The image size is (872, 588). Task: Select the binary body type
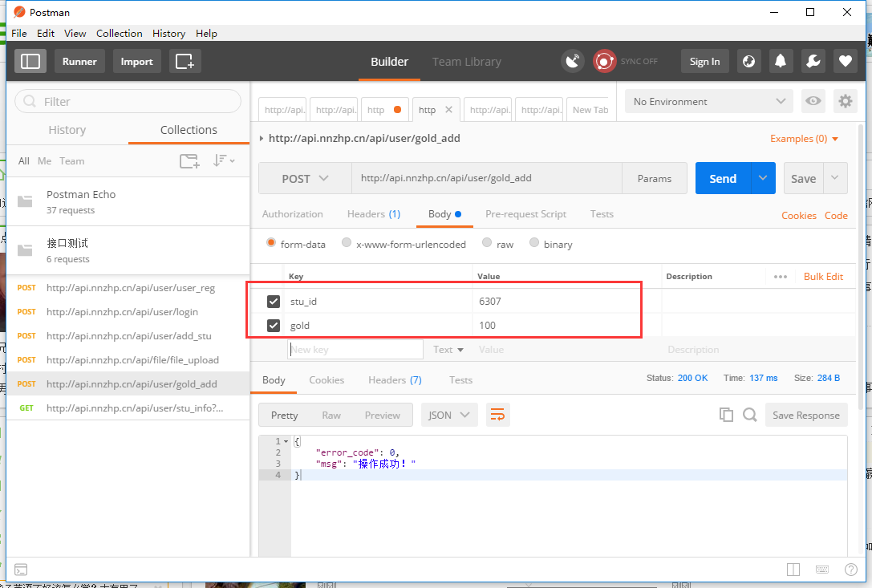pos(534,242)
